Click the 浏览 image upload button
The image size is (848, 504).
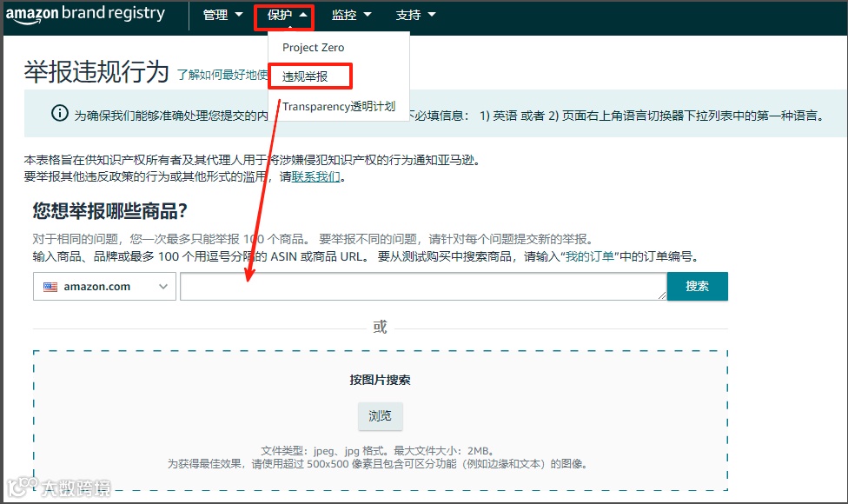[x=381, y=416]
